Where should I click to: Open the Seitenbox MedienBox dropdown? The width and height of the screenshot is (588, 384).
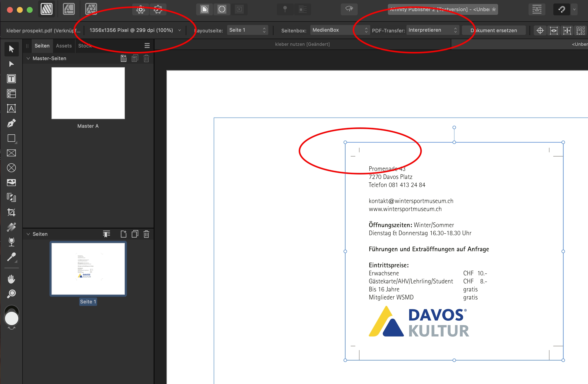(340, 30)
